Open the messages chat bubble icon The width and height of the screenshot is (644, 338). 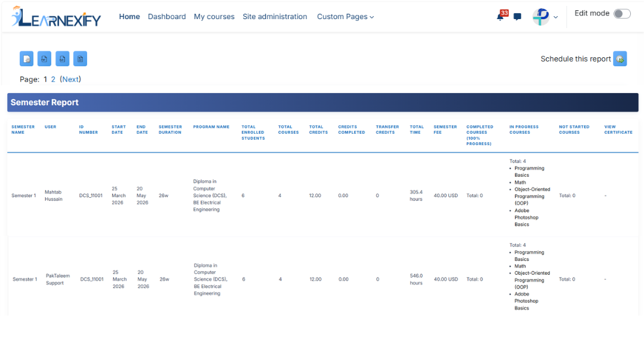tap(518, 17)
